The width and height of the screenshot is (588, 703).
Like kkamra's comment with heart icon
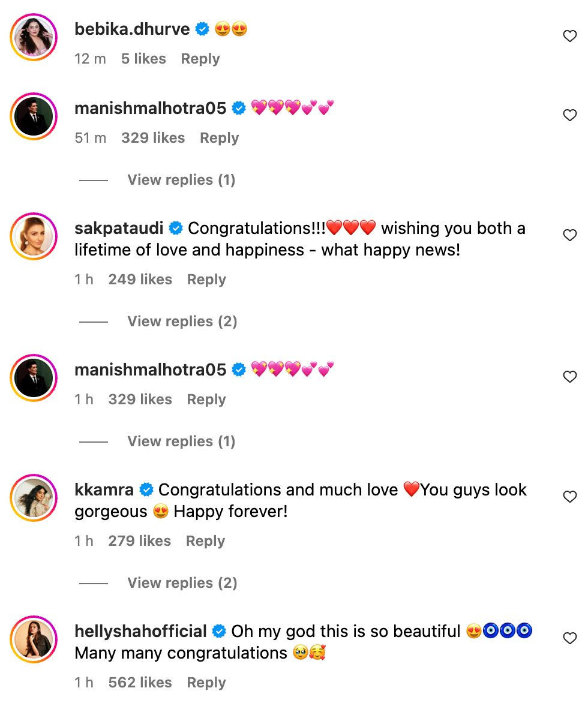569,496
